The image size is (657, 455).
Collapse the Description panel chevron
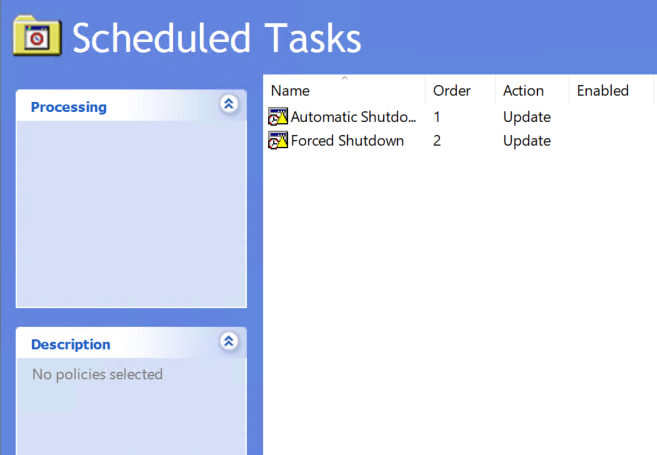(229, 342)
